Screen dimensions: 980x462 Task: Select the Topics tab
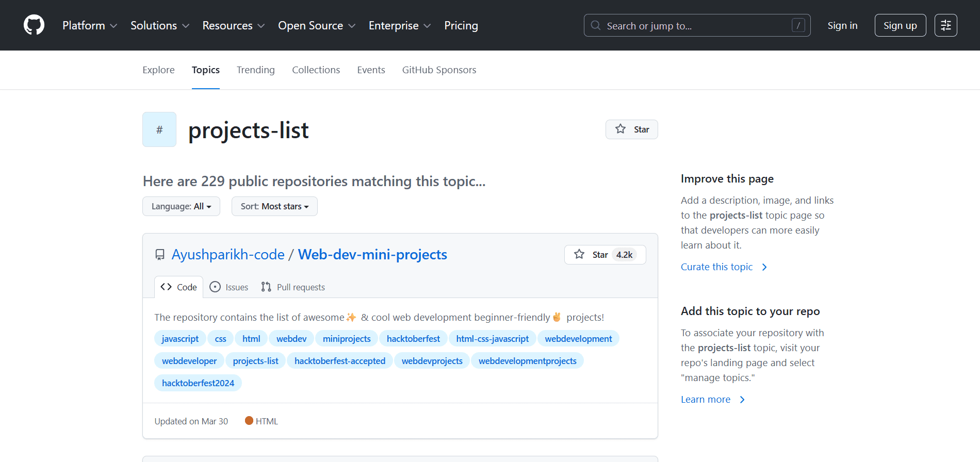pyautogui.click(x=206, y=70)
